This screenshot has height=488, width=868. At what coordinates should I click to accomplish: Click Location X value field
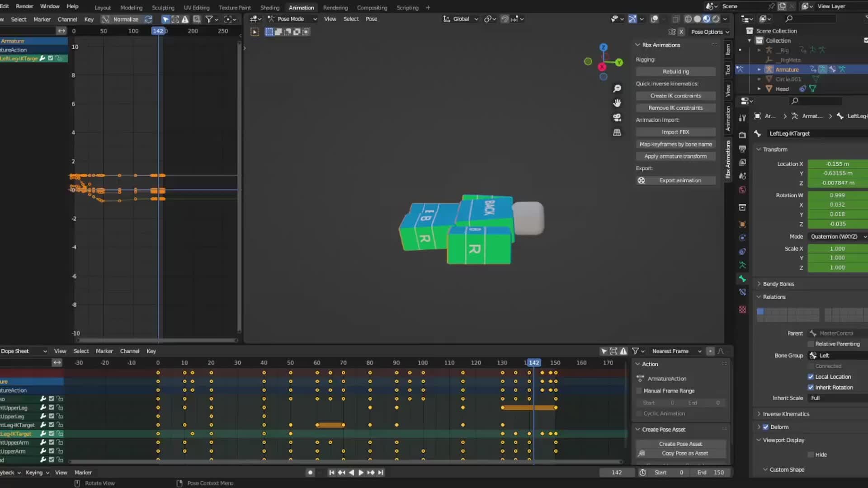pyautogui.click(x=837, y=164)
